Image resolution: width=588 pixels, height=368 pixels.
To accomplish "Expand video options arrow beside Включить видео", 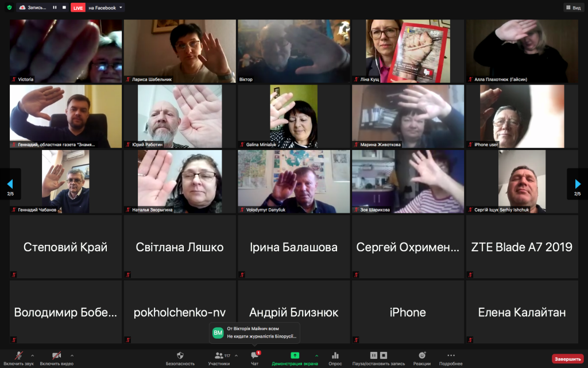I will 72,355.
